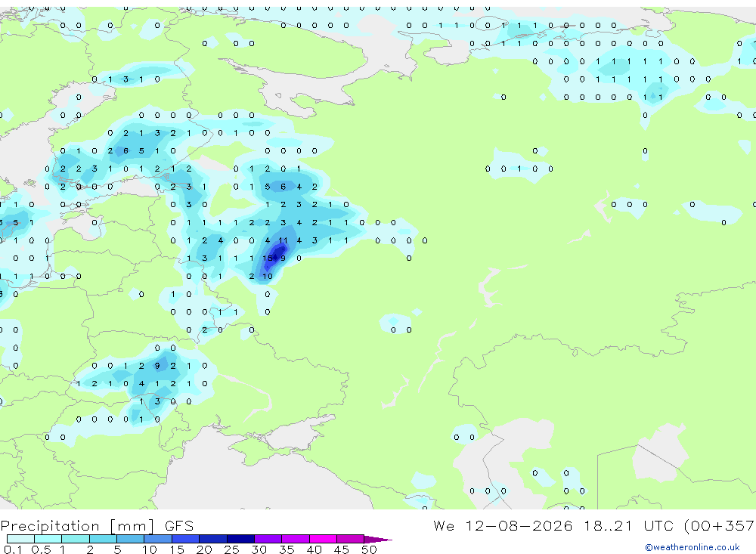Click the "GFS" model label
The height and width of the screenshot is (554, 756).
tap(179, 525)
